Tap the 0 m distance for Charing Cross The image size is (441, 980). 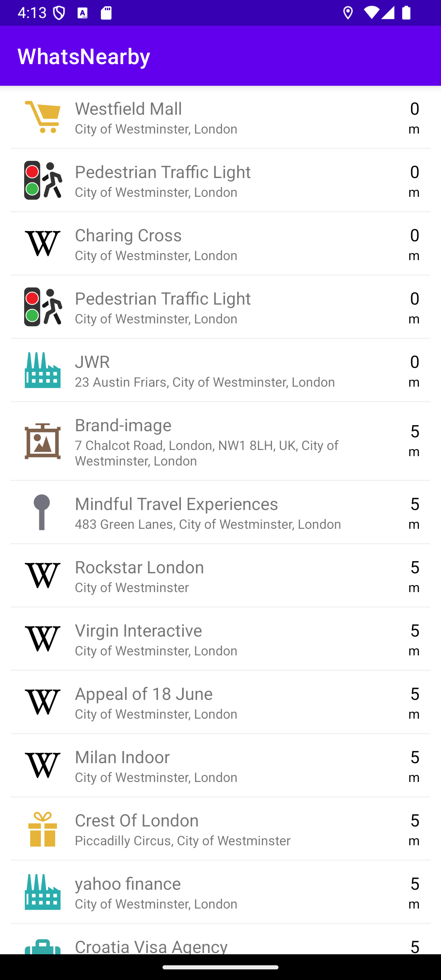point(414,245)
